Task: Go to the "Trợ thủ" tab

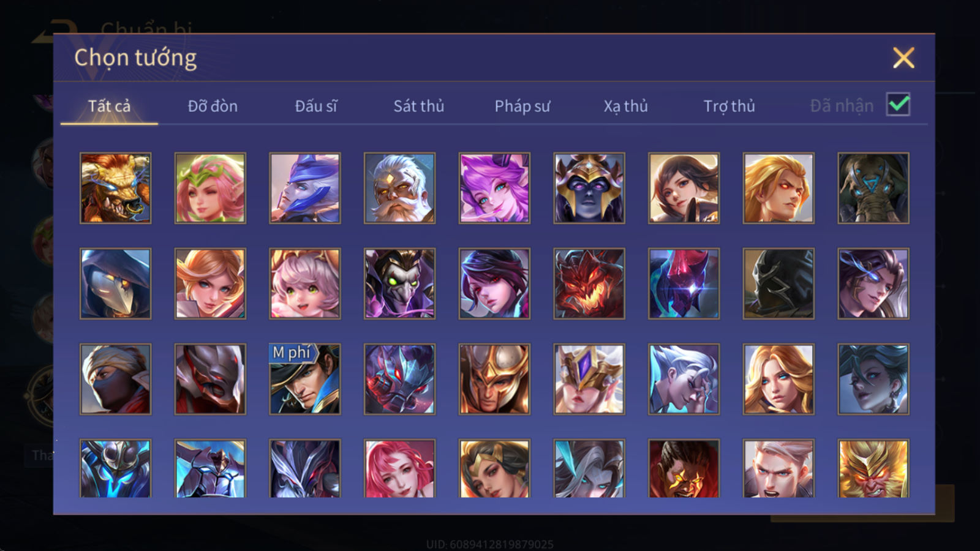Action: coord(729,106)
